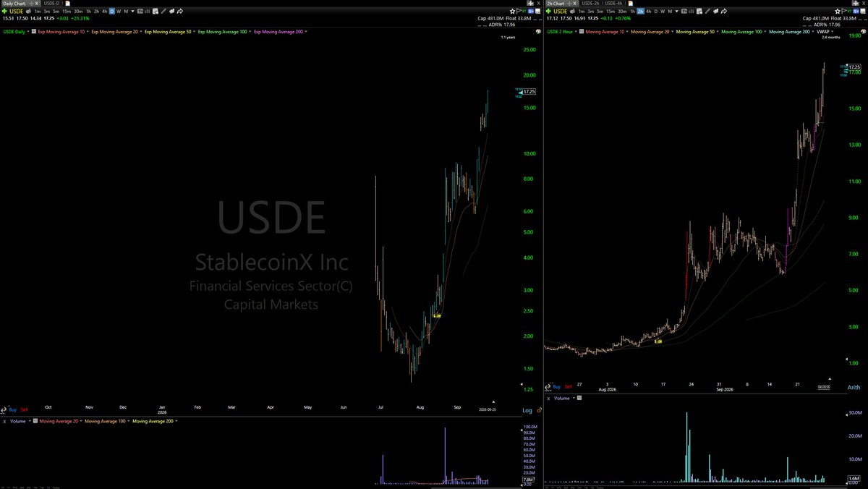
Task: Switch to the USDE-D tab
Action: pos(51,4)
